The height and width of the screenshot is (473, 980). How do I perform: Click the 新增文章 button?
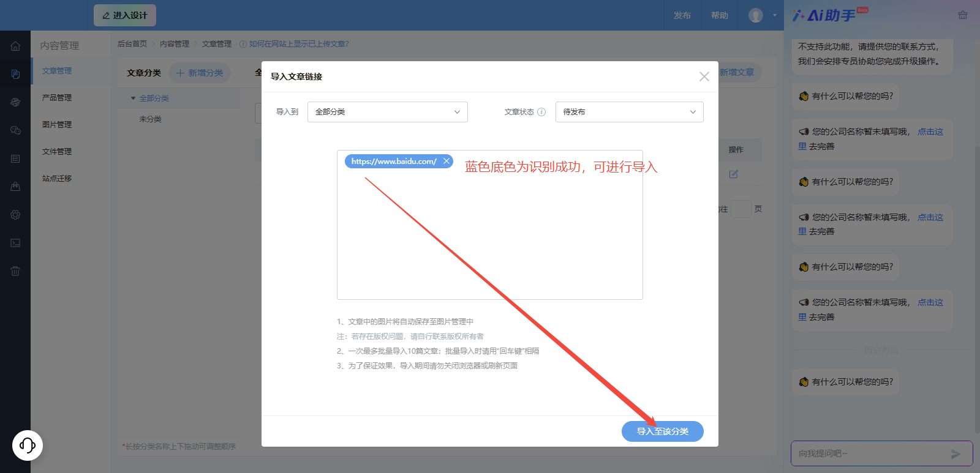click(x=737, y=72)
